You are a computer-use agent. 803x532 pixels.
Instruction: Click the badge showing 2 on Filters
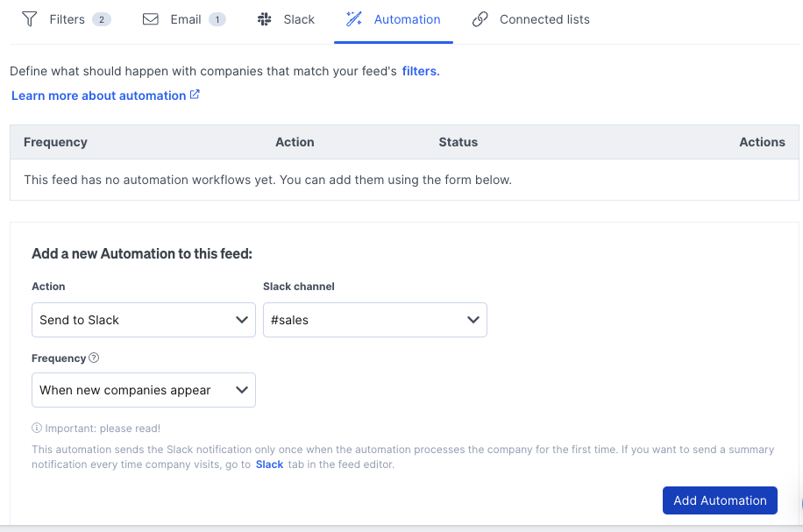click(x=101, y=18)
